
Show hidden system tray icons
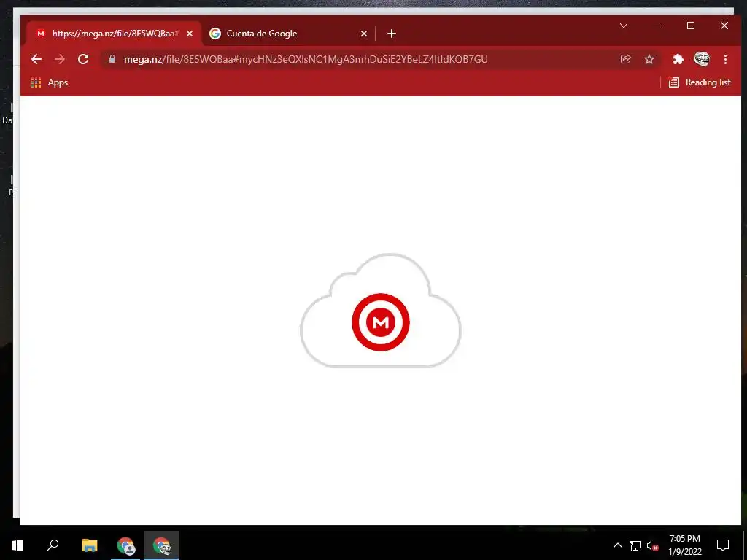coord(617,545)
